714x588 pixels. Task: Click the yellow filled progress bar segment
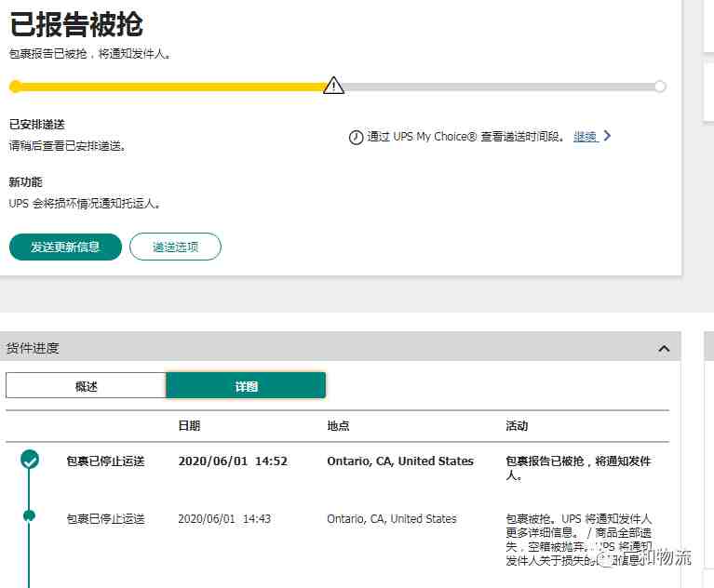pos(171,87)
